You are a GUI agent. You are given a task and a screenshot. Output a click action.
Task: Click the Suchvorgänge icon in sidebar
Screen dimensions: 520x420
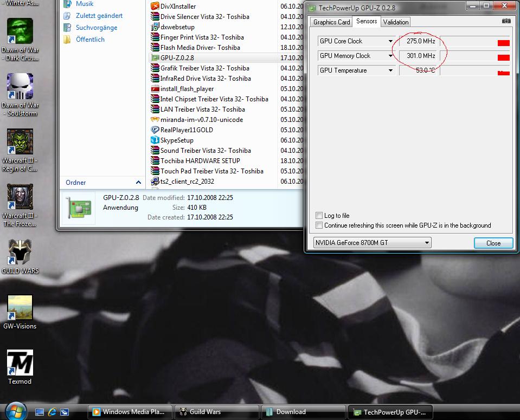67,28
